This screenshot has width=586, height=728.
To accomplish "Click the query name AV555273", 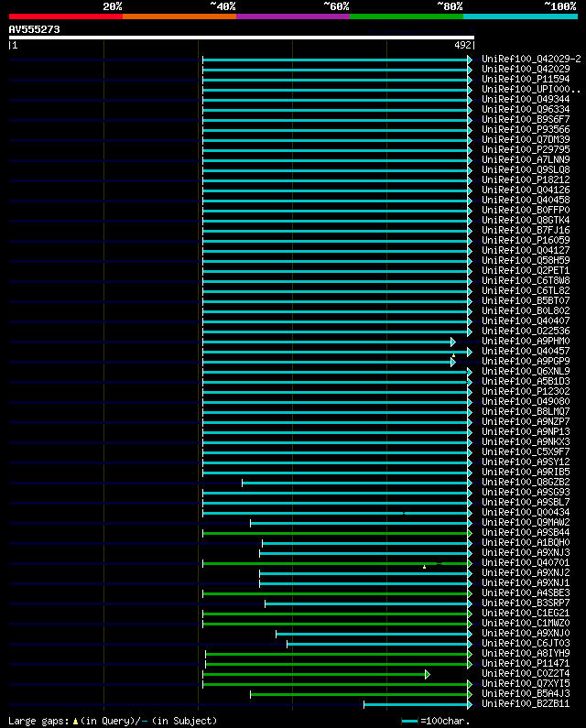I will point(35,29).
